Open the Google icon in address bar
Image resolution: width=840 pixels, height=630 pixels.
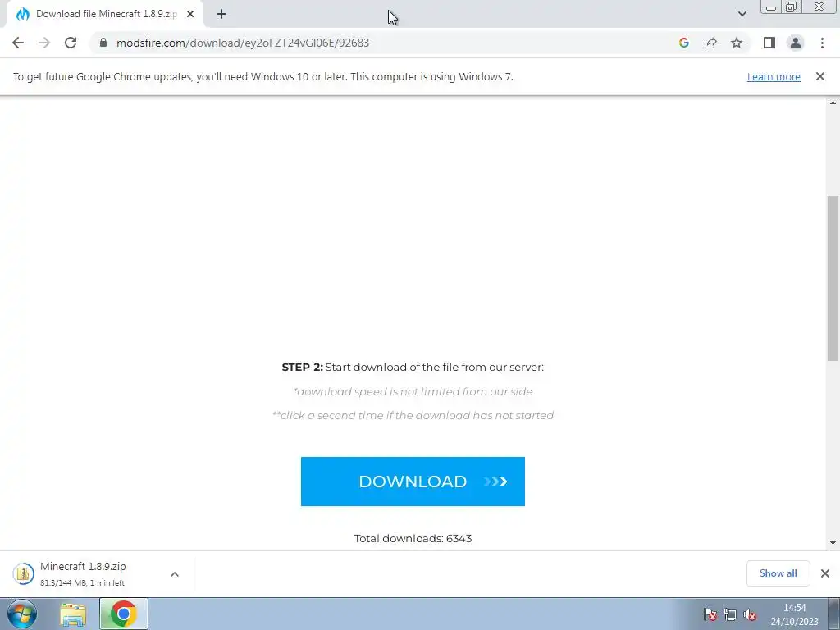pyautogui.click(x=683, y=43)
